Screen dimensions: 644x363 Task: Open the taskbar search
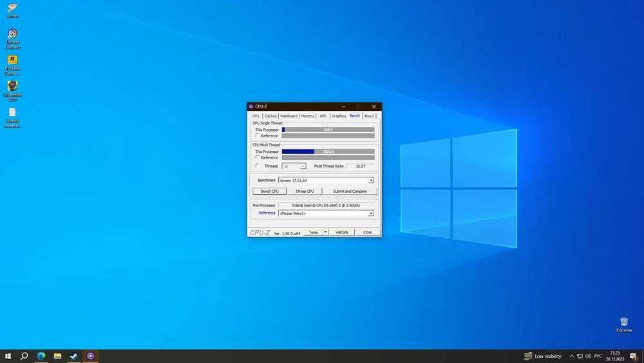pyautogui.click(x=24, y=356)
